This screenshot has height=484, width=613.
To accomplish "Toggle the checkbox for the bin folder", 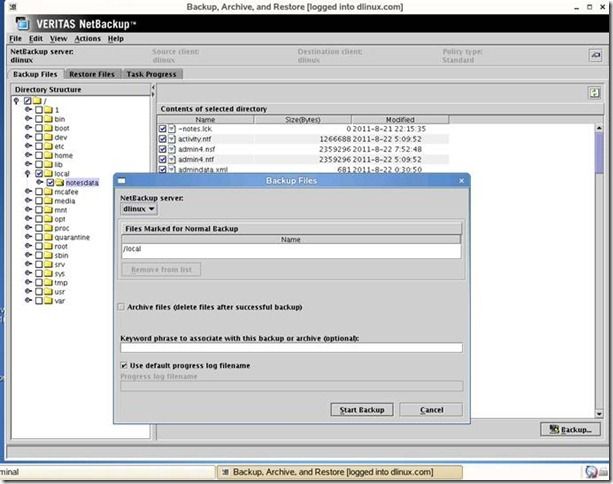I will click(39, 119).
